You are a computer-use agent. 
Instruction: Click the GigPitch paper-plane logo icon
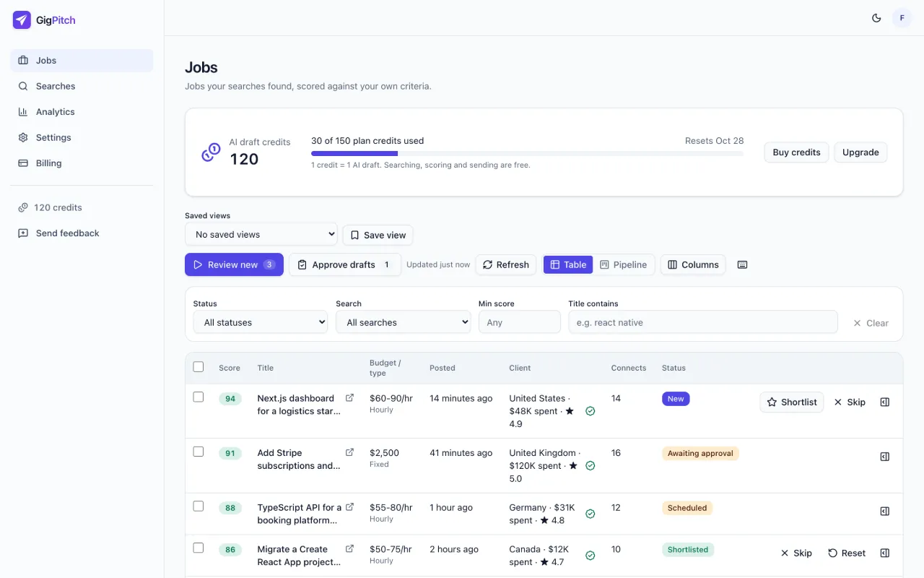pyautogui.click(x=22, y=20)
